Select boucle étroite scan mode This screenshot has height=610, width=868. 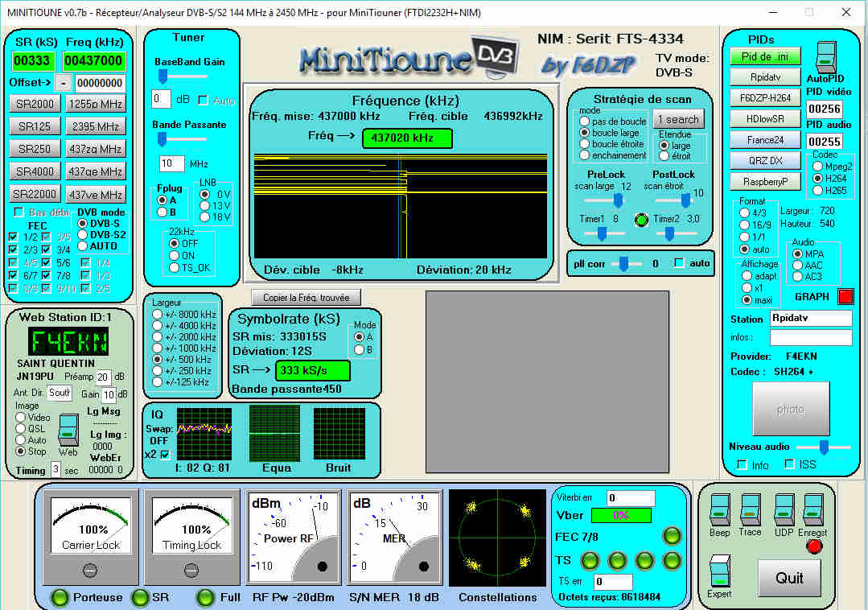[x=585, y=144]
